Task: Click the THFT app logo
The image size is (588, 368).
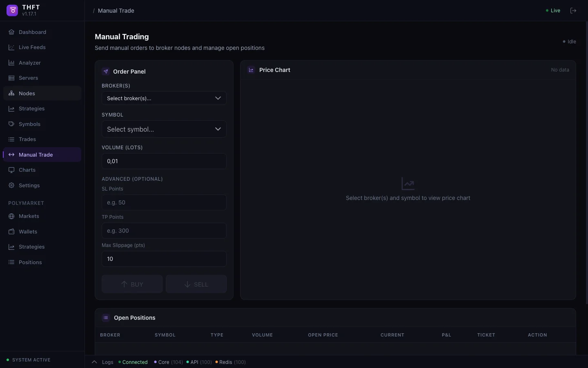Action: (x=12, y=10)
